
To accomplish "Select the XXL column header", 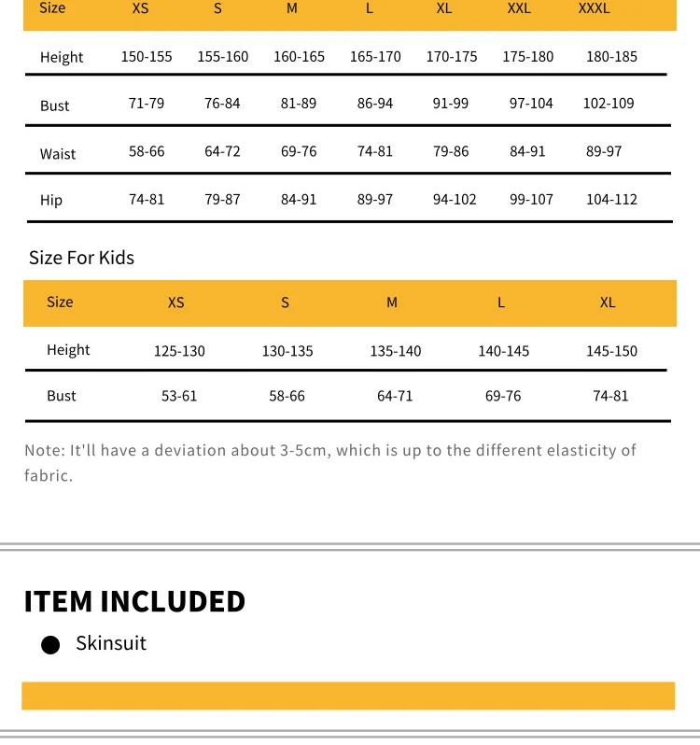I will click(519, 8).
